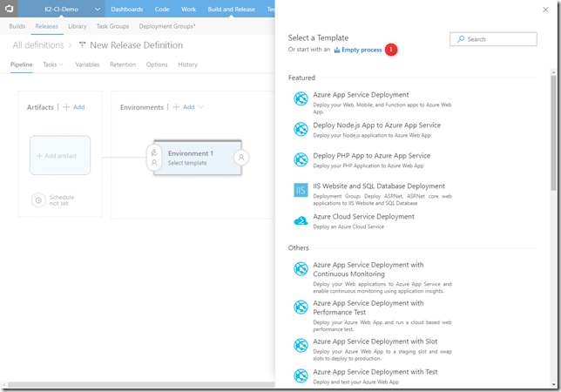Image resolution: width=561 pixels, height=392 pixels.
Task: Click the Deployment with Slot template icon
Action: coord(301,345)
